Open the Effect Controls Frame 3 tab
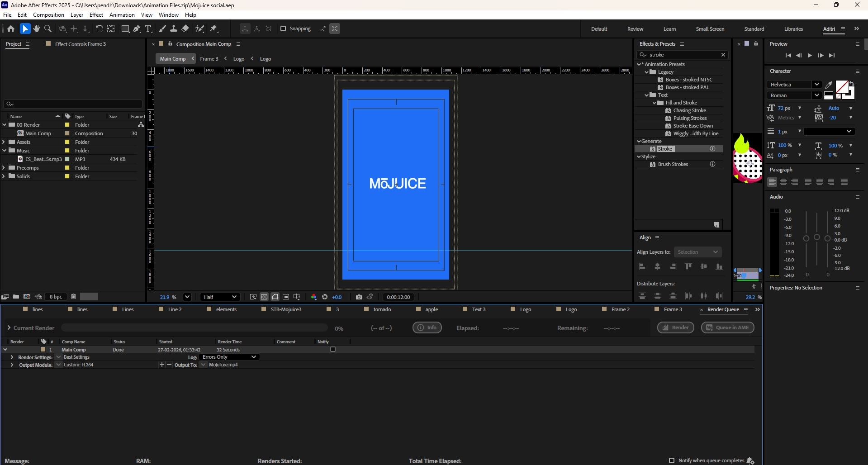This screenshot has width=868, height=465. pyautogui.click(x=81, y=44)
